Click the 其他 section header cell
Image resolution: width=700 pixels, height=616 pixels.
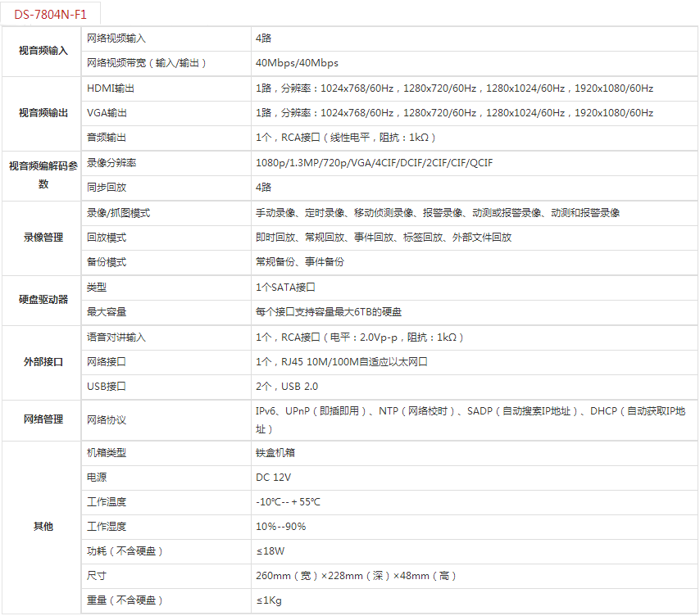tap(43, 527)
